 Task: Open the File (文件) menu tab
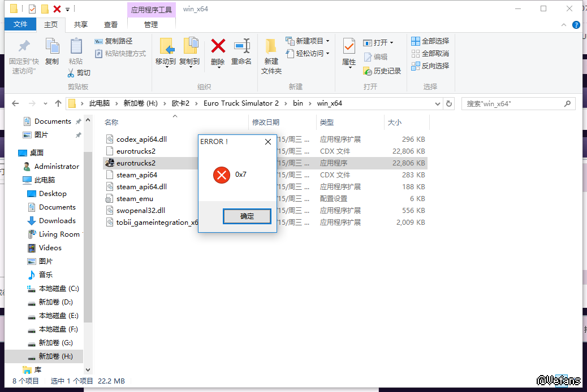(20, 25)
